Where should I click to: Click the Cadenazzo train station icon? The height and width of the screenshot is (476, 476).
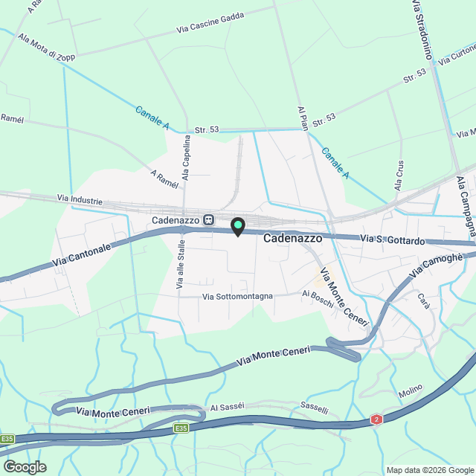208,220
